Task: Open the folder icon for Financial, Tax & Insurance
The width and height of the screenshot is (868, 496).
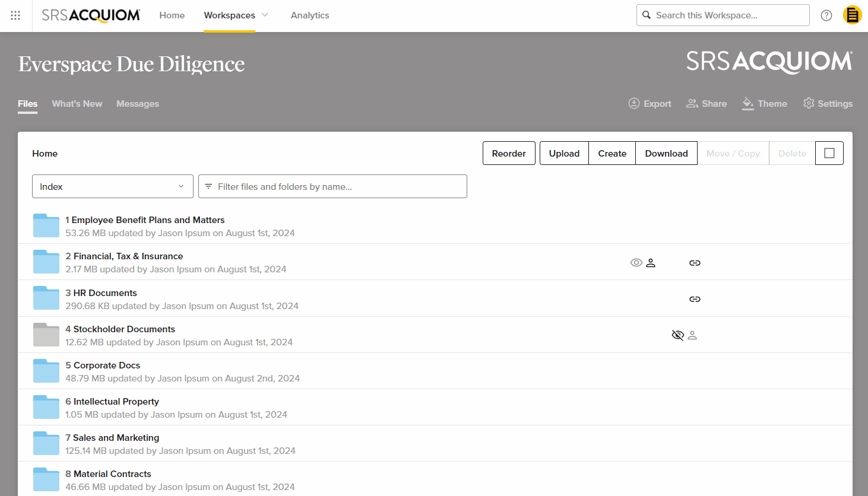Action: pyautogui.click(x=46, y=262)
